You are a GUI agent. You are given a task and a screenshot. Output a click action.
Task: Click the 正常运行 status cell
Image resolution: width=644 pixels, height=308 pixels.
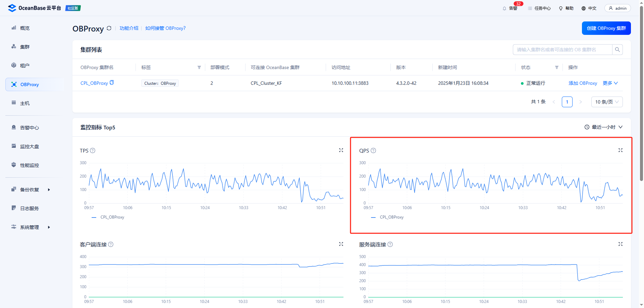(x=533, y=83)
